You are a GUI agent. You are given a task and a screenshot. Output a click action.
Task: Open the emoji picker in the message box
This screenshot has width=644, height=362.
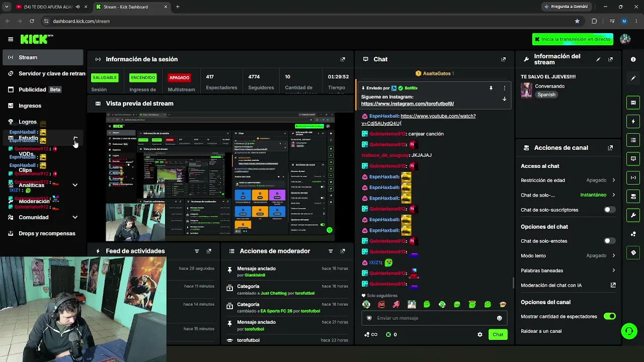(499, 318)
